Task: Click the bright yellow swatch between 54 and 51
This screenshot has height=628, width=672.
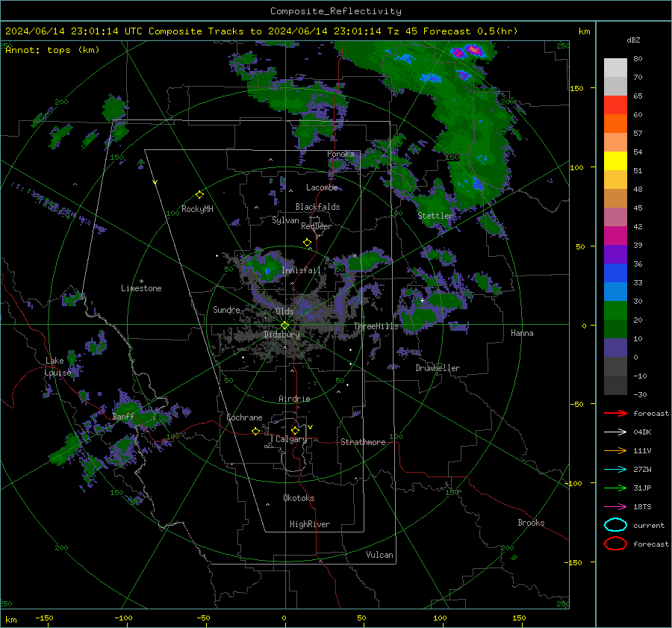Action: coord(615,161)
